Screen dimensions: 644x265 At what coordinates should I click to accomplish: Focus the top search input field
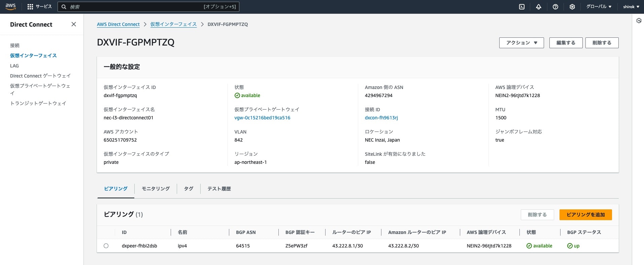[x=148, y=7]
